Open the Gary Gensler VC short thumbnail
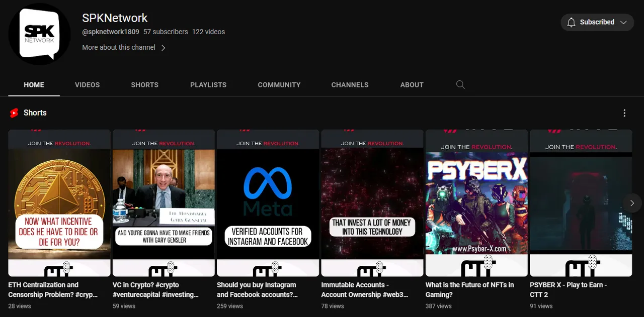Image resolution: width=644 pixels, height=317 pixels. click(x=164, y=203)
